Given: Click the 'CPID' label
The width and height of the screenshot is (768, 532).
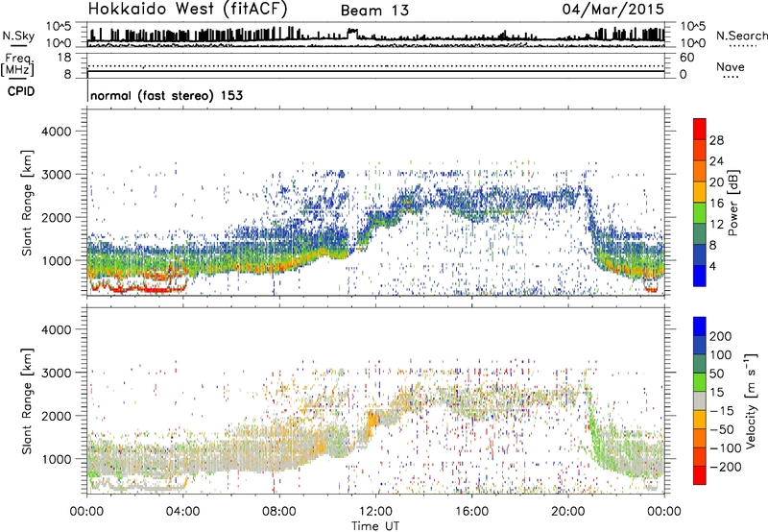Looking at the screenshot, I should point(21,91).
